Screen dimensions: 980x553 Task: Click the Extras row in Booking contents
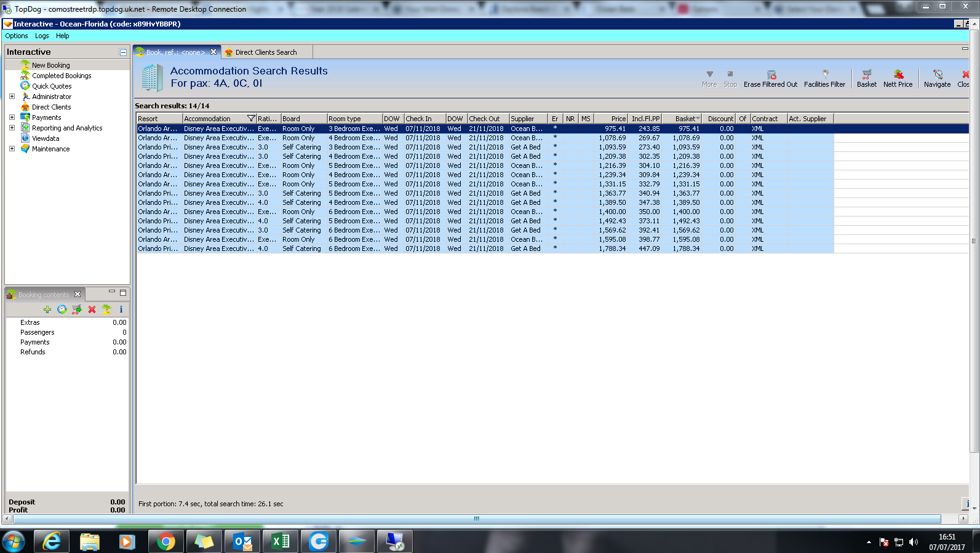[67, 322]
